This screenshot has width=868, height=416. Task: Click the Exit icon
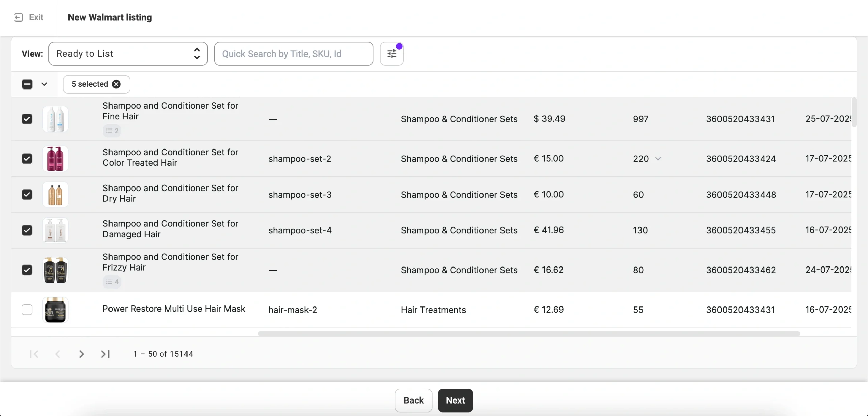(19, 17)
